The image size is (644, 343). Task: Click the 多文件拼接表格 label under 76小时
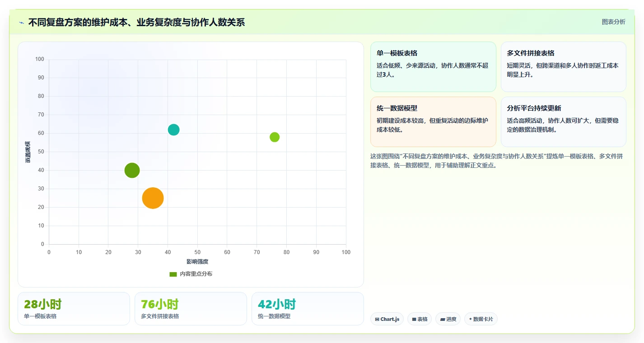160,316
